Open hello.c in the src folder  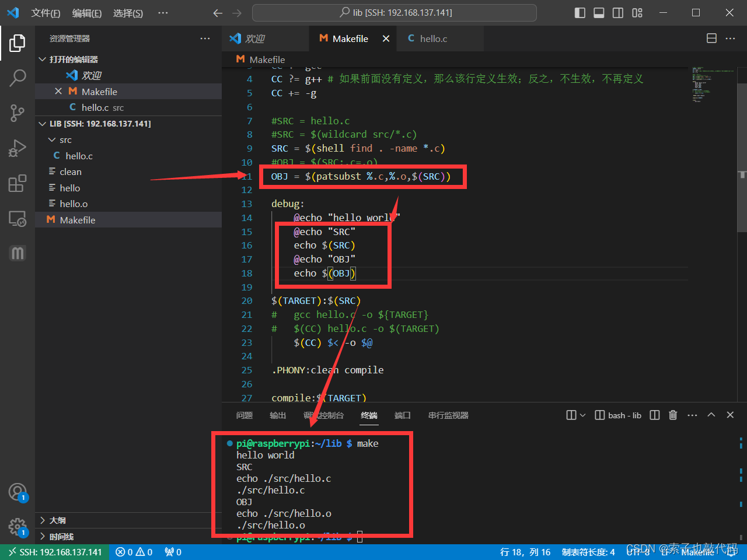pyautogui.click(x=128, y=156)
